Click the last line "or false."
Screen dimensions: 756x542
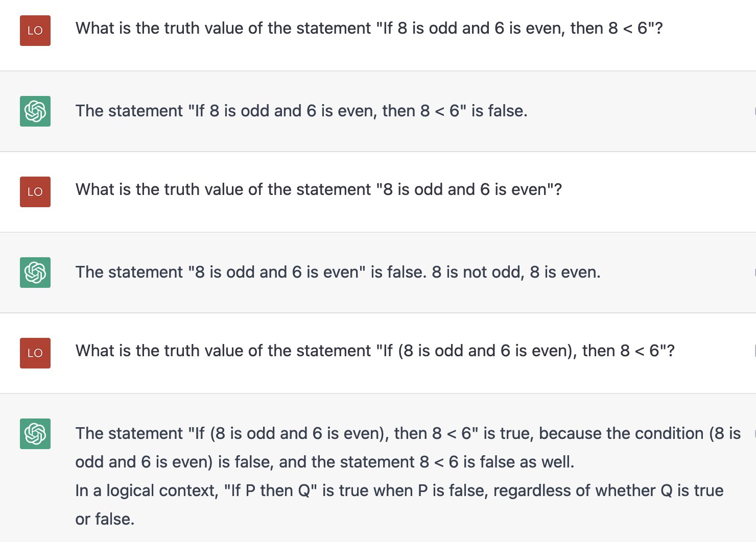[105, 519]
